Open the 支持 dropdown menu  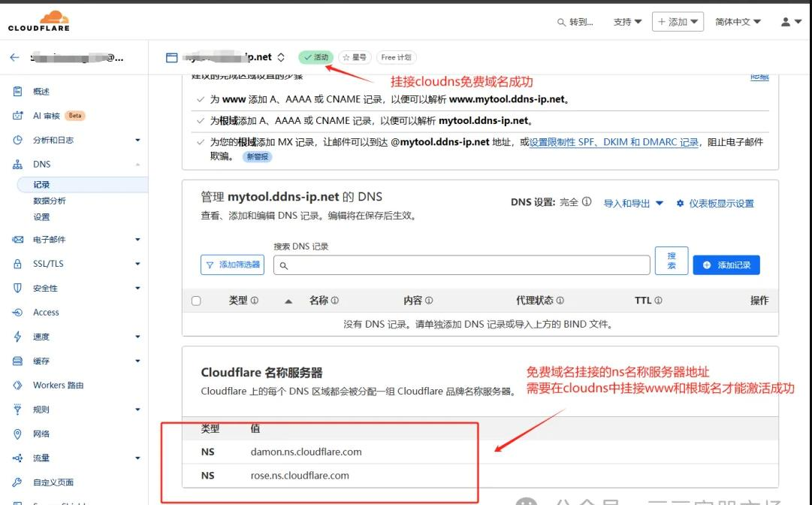click(627, 22)
